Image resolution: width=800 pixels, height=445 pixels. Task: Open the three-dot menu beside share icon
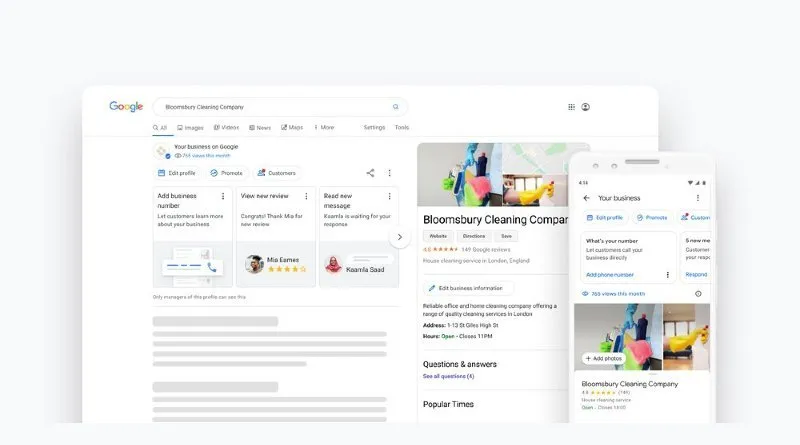pyautogui.click(x=389, y=173)
